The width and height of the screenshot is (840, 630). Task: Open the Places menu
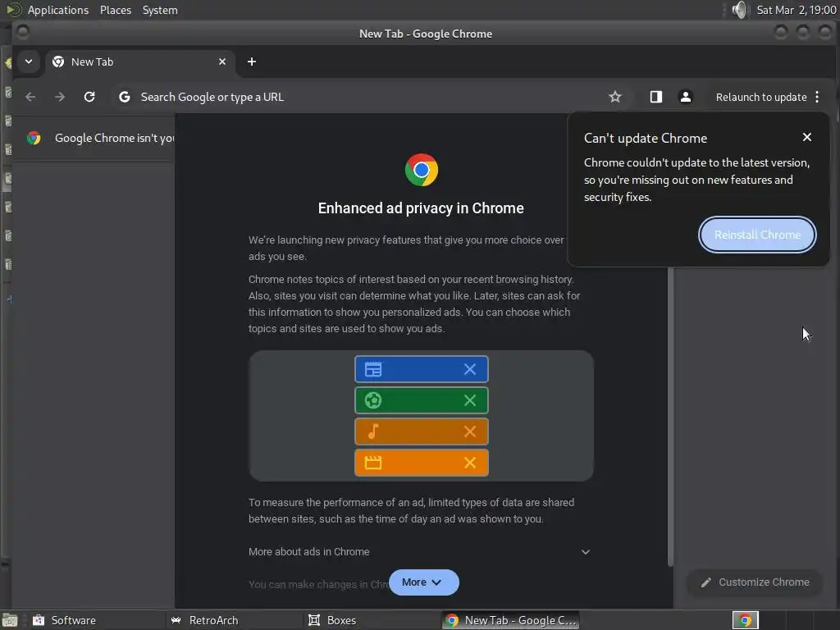116,10
